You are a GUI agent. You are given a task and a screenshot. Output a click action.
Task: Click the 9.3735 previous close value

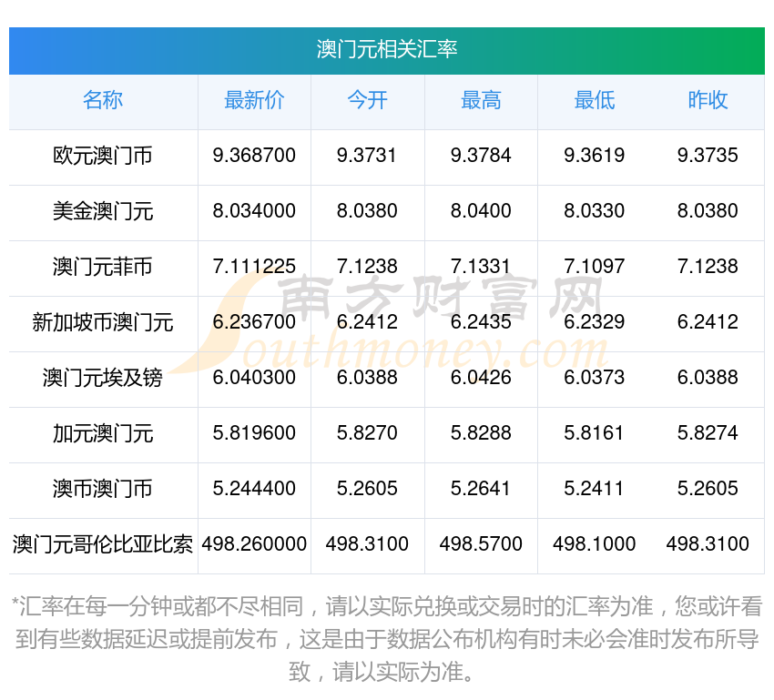708,156
